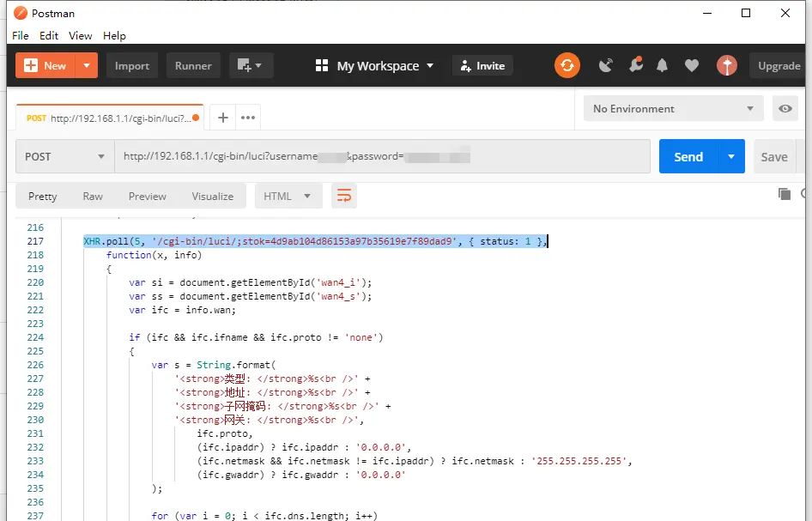Image resolution: width=812 pixels, height=521 pixels.
Task: Open the tab options ellipsis menu
Action: [x=248, y=118]
